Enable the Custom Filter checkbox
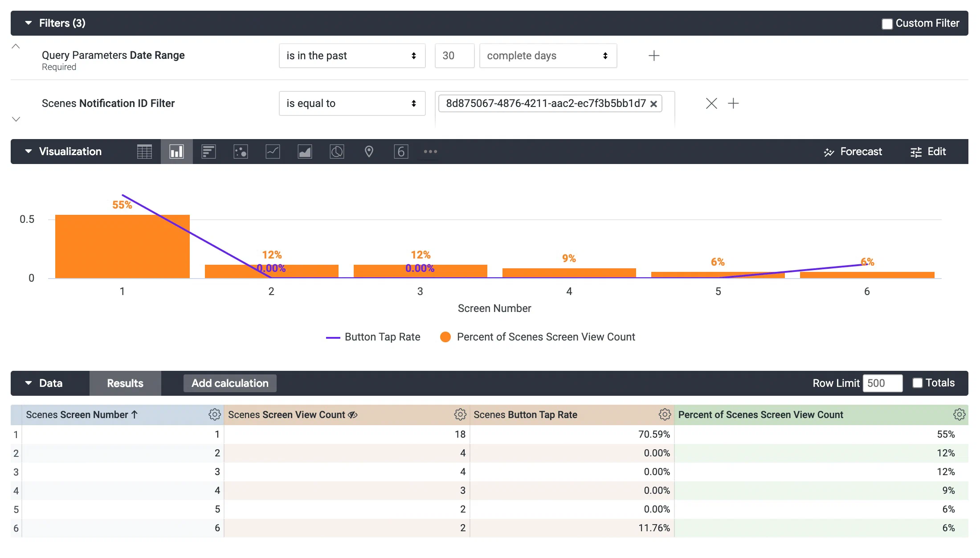 point(887,24)
